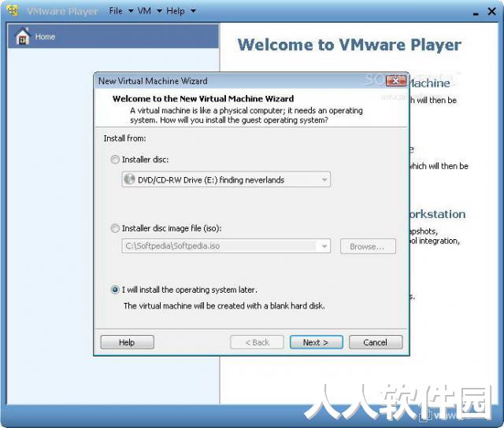This screenshot has width=504, height=428.
Task: Minimize the VMware Player window
Action: click(x=476, y=13)
